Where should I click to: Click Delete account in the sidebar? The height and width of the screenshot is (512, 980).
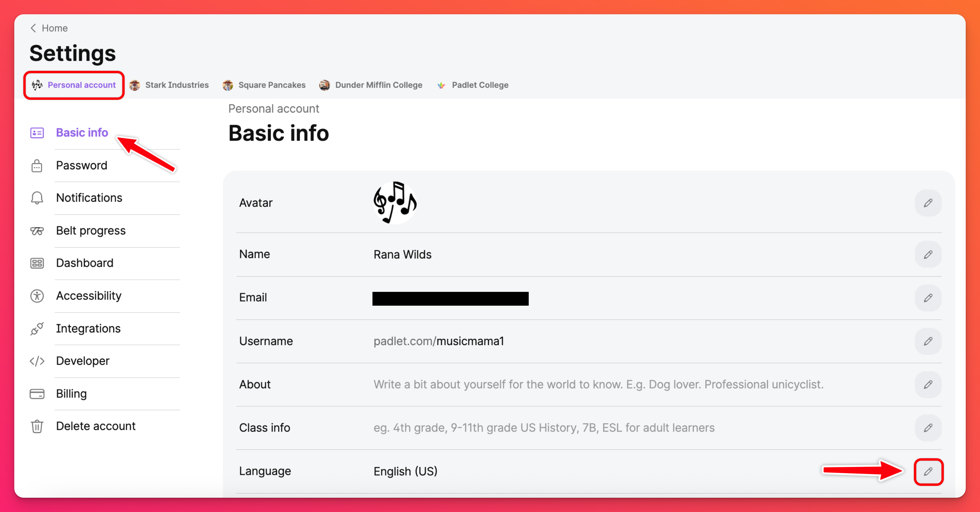(95, 426)
